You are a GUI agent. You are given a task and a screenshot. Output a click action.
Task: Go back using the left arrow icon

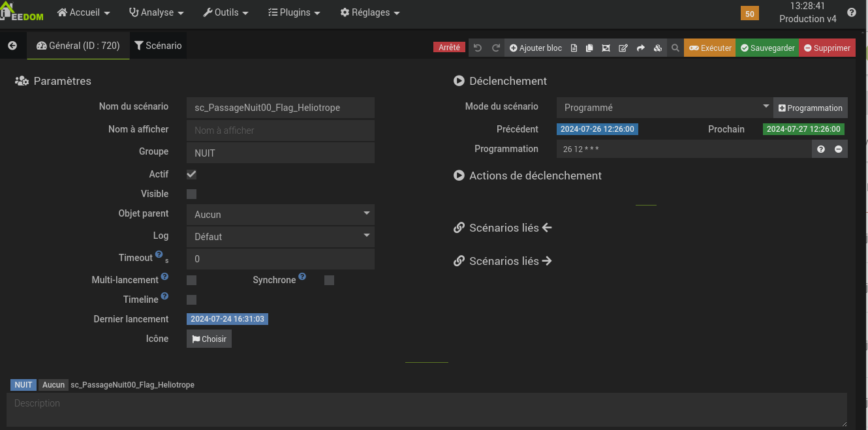point(12,46)
